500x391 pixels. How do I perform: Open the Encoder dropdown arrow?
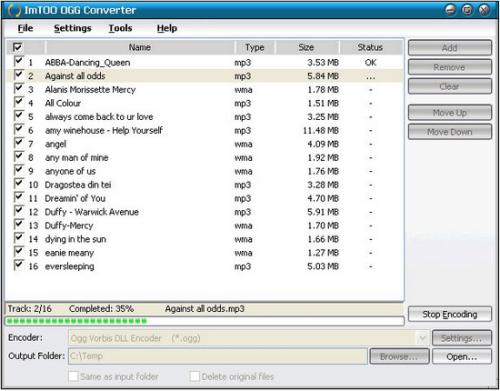pyautogui.click(x=422, y=338)
